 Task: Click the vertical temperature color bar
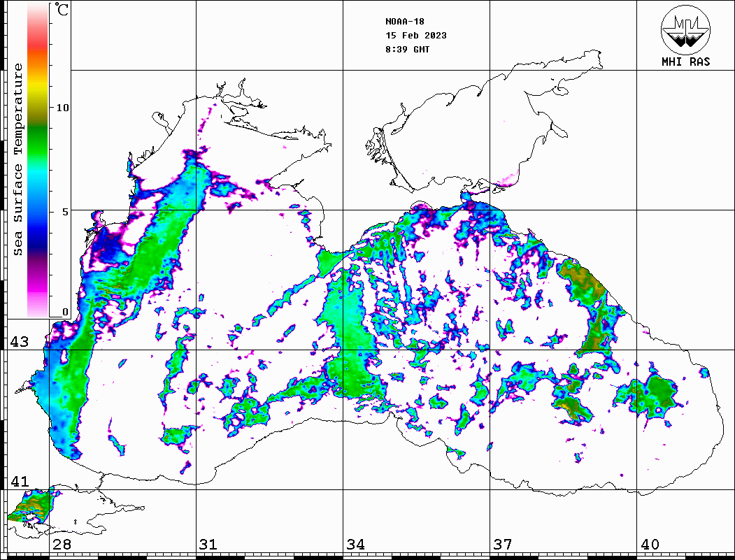click(x=38, y=161)
